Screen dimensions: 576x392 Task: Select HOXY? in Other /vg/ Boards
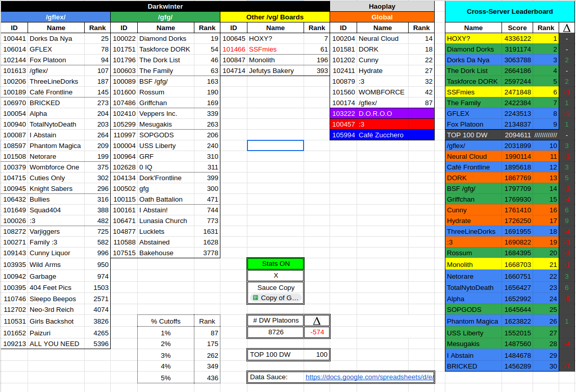point(276,39)
